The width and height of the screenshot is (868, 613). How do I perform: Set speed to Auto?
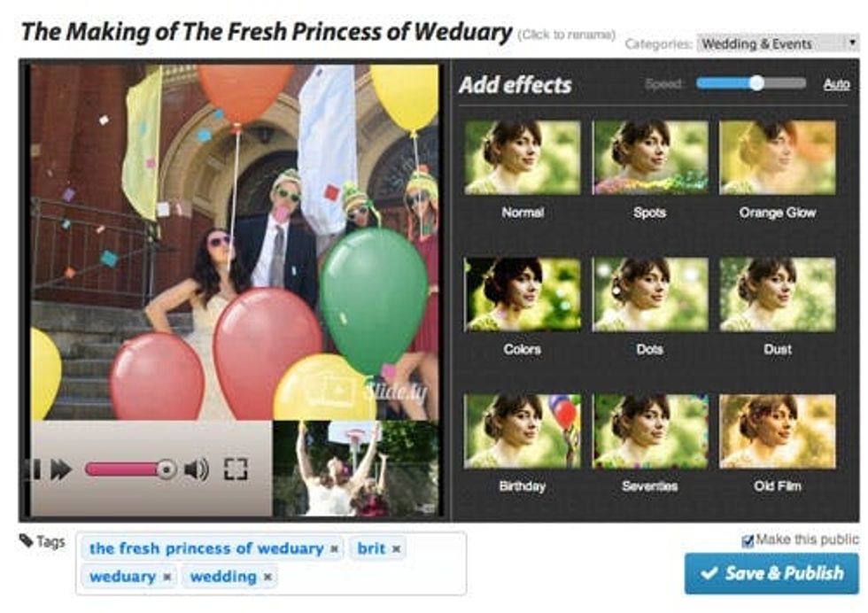(x=836, y=84)
